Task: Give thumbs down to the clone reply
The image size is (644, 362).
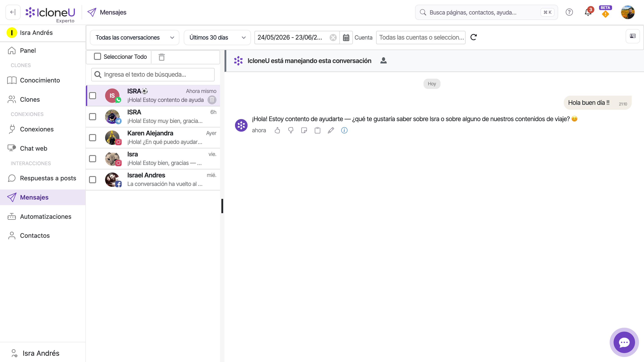Action: [x=290, y=130]
